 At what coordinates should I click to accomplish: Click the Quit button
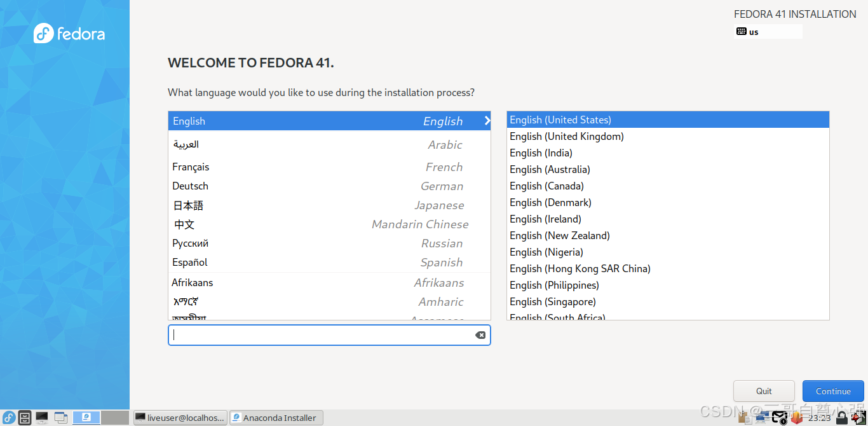(764, 391)
